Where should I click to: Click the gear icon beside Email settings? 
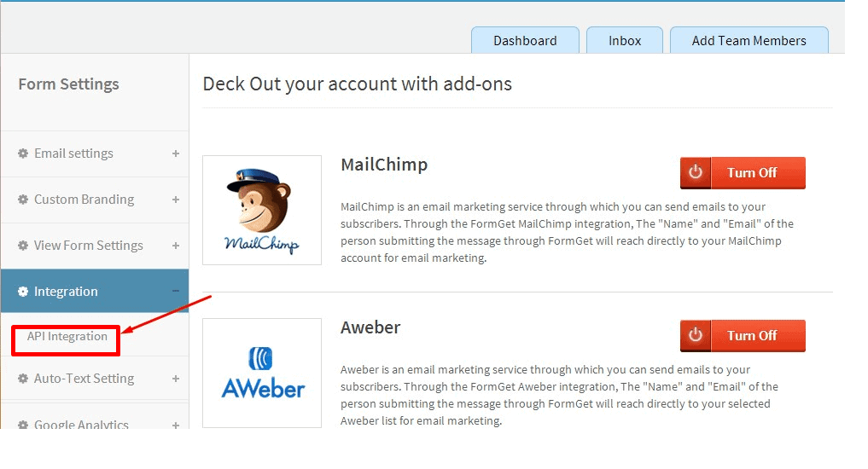point(23,153)
